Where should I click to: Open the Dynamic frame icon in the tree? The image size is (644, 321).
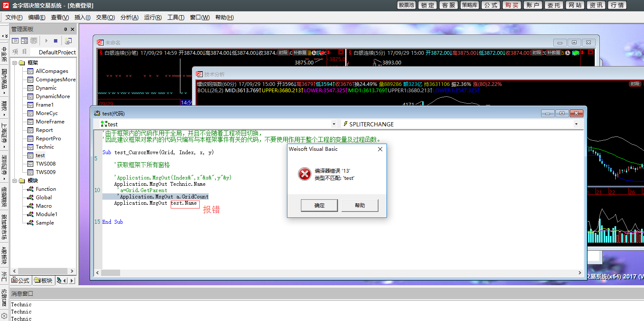tap(30, 88)
